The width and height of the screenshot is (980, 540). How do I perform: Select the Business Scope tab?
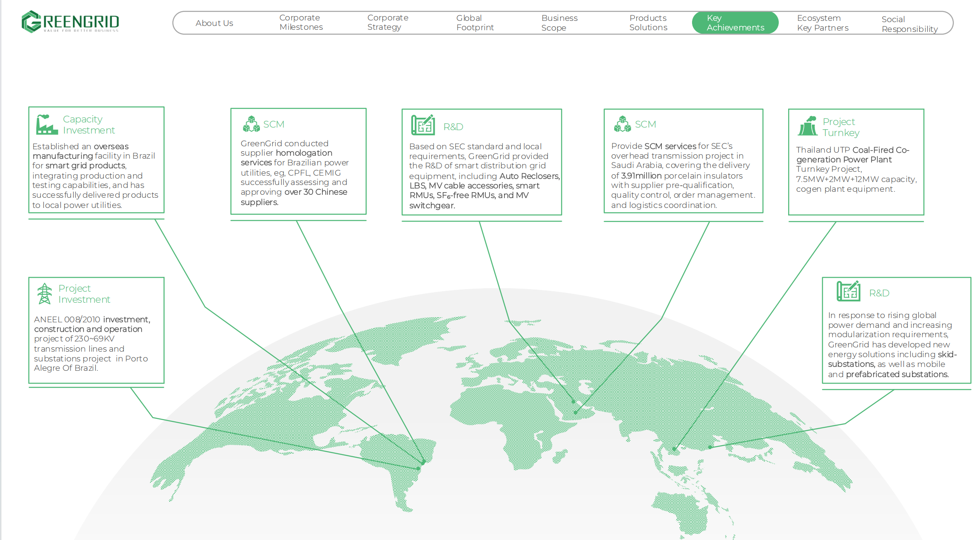[x=559, y=23]
